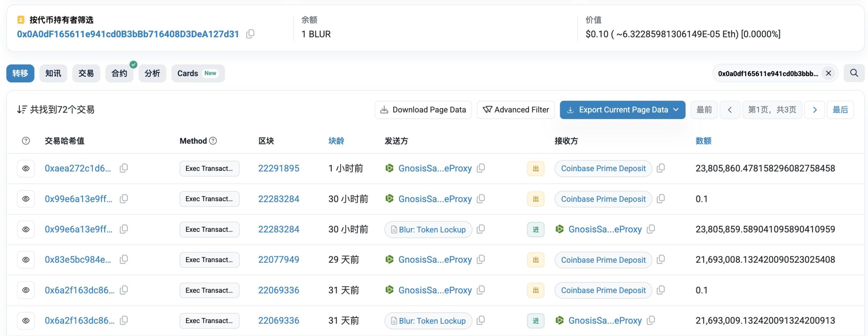Copy the token holder address at top
The image size is (868, 336).
(x=250, y=34)
